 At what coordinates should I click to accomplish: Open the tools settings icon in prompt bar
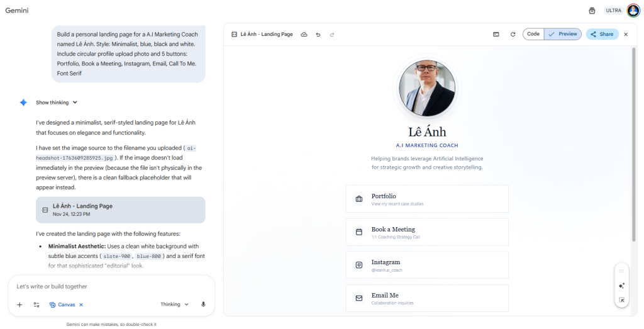pyautogui.click(x=36, y=304)
